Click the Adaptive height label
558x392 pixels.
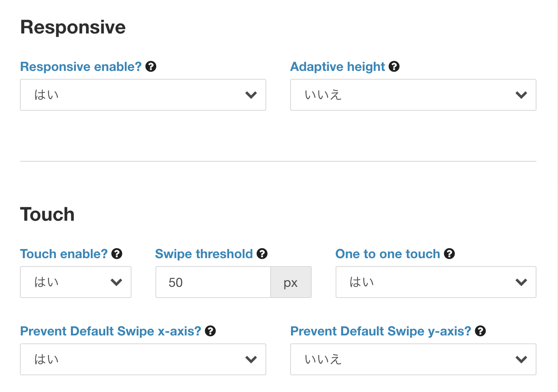[x=338, y=67]
